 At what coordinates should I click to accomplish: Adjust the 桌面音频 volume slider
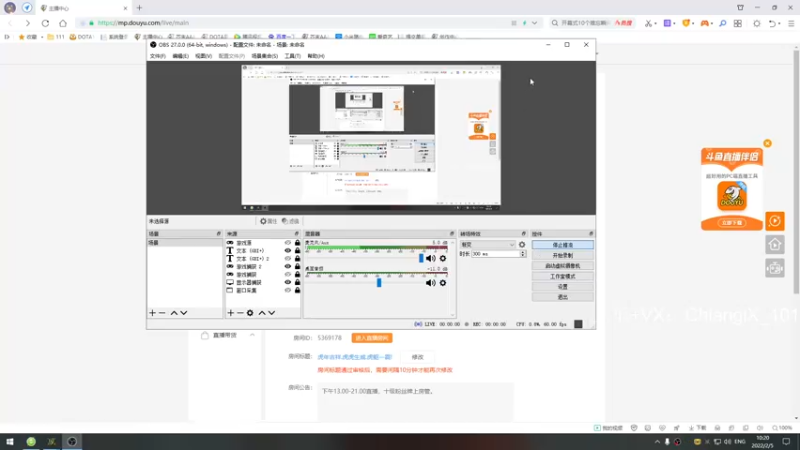(379, 283)
